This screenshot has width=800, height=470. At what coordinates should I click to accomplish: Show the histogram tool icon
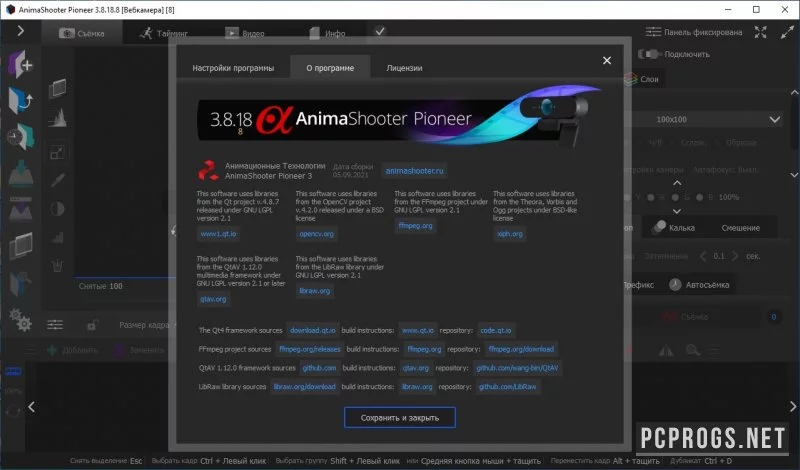(58, 118)
